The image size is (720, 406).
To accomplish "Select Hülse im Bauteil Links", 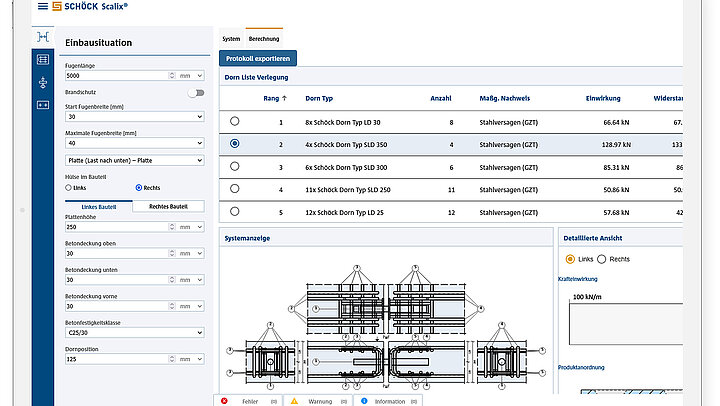I will pyautogui.click(x=68, y=188).
